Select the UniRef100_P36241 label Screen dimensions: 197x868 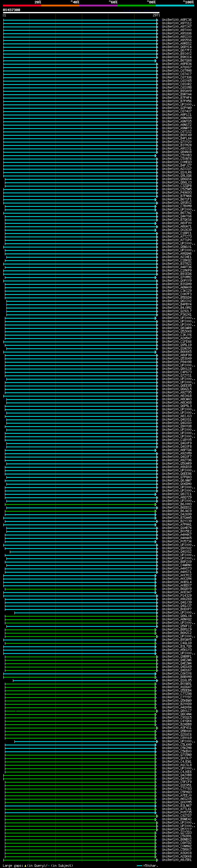[177, 314]
